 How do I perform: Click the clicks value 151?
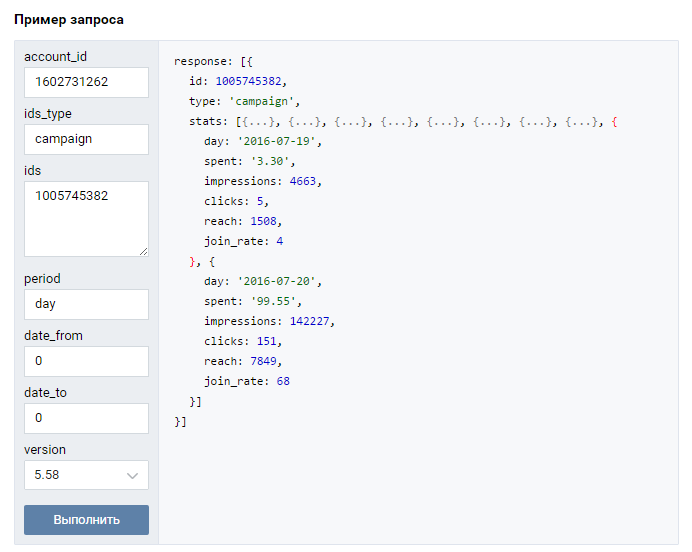[x=267, y=341]
